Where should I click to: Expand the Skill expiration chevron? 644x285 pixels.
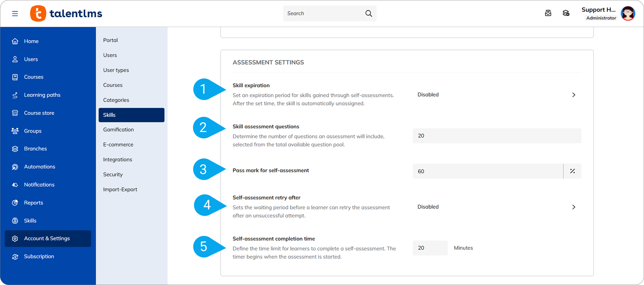574,95
